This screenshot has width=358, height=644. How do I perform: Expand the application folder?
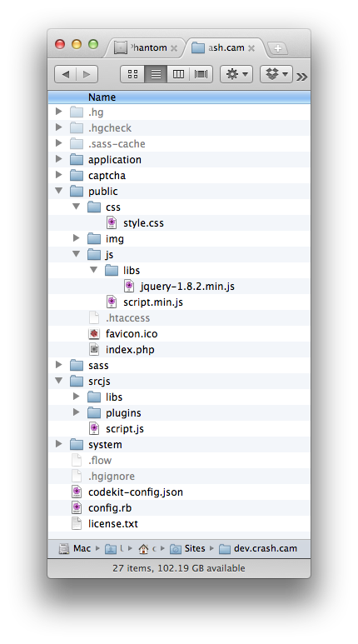pyautogui.click(x=59, y=159)
